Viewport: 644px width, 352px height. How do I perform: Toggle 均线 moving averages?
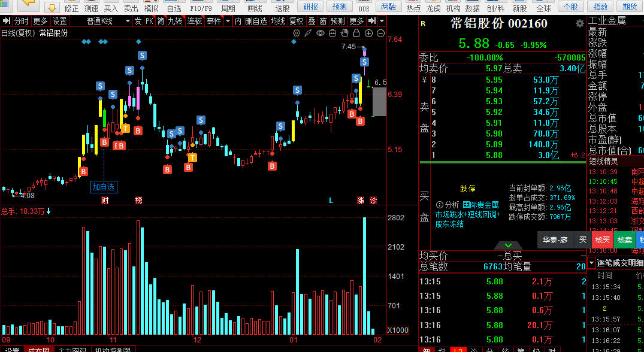click(278, 21)
